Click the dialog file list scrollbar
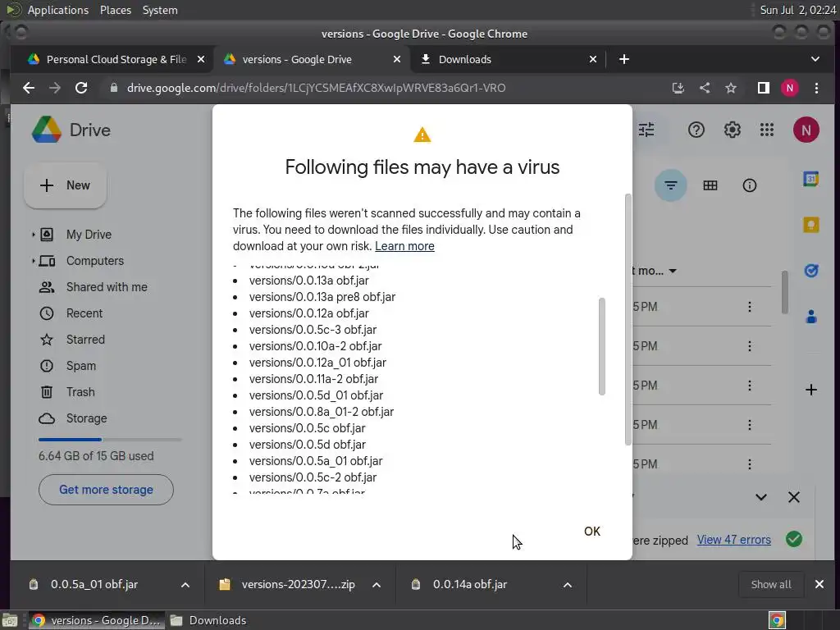 (601, 347)
